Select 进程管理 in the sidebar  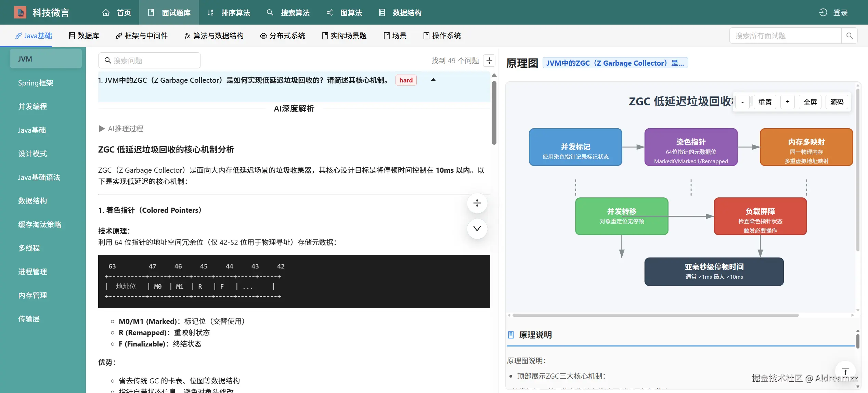[46, 272]
